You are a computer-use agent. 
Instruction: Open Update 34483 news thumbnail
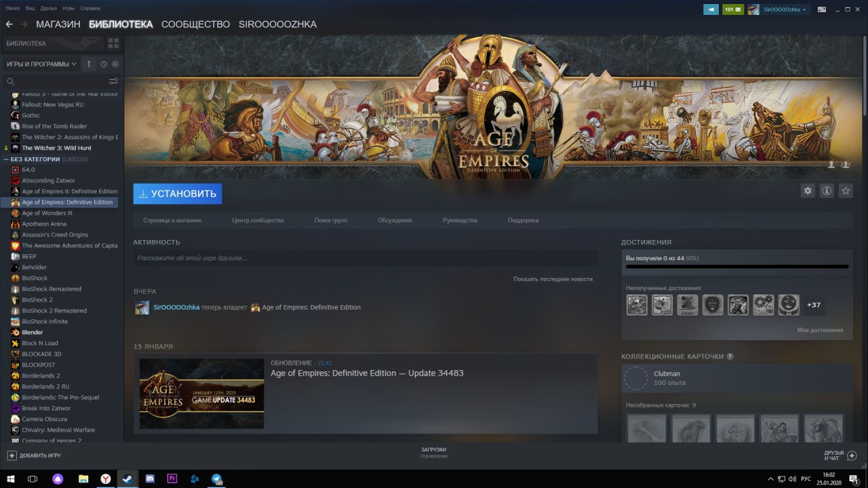tap(201, 394)
